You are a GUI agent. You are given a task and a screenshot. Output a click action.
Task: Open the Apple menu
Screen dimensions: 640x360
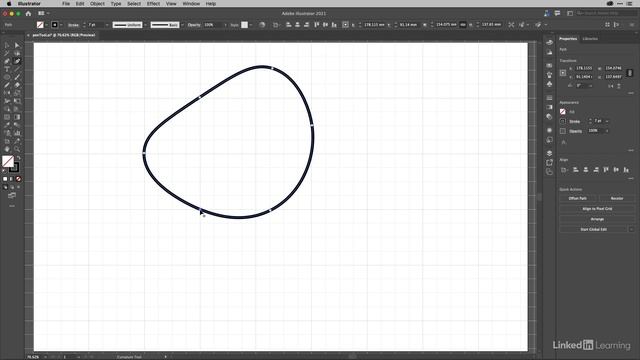[x=9, y=4]
